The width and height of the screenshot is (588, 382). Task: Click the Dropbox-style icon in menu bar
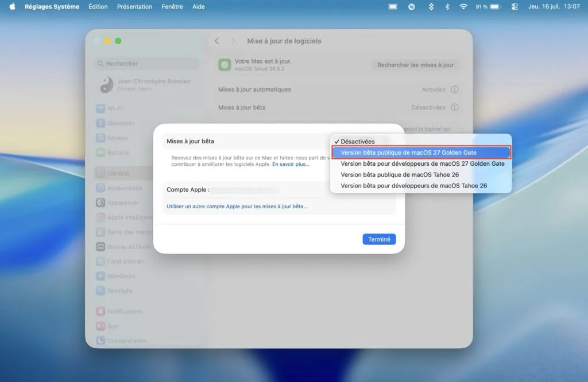coord(431,6)
